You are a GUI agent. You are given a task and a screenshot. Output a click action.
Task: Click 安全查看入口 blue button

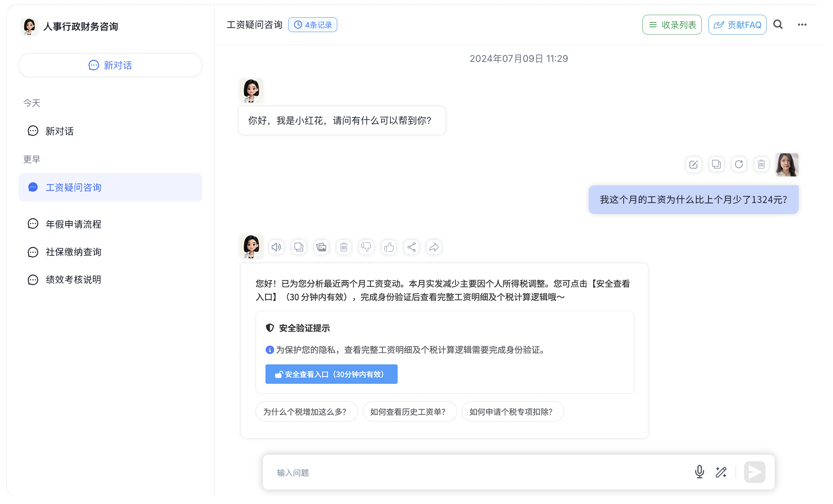pos(331,374)
